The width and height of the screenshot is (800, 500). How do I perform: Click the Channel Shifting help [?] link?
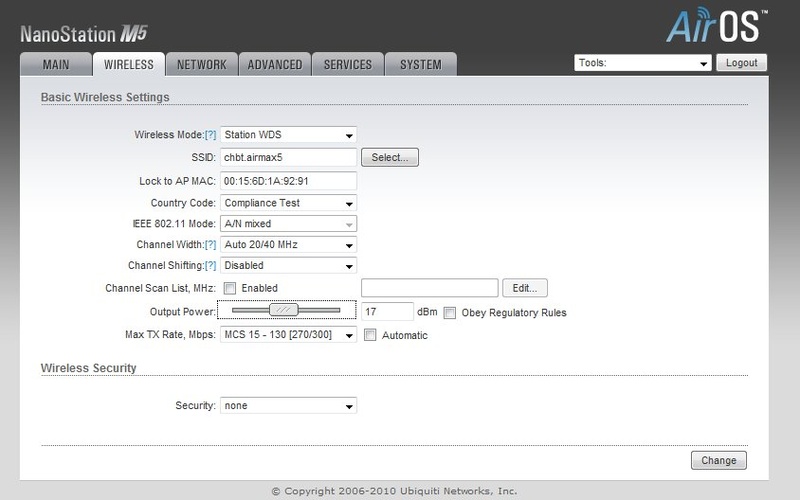click(210, 266)
